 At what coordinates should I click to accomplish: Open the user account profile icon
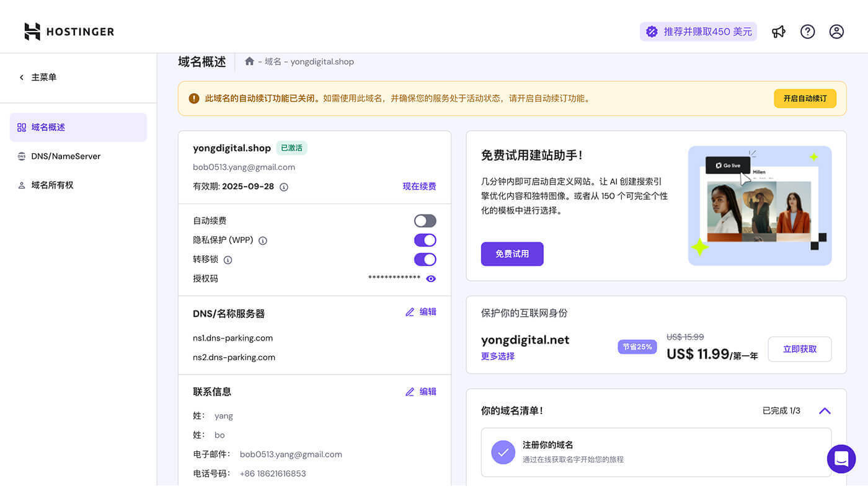pyautogui.click(x=836, y=32)
